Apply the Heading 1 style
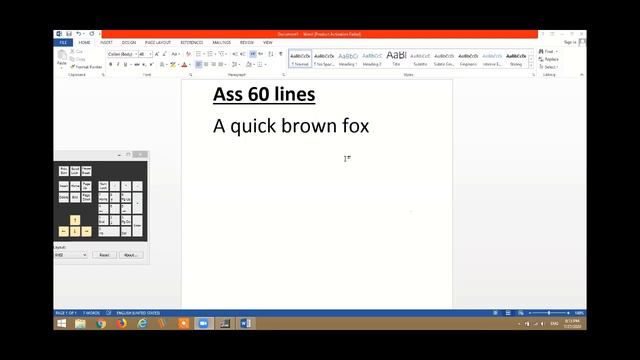Screen dimensions: 640x360 click(348, 59)
